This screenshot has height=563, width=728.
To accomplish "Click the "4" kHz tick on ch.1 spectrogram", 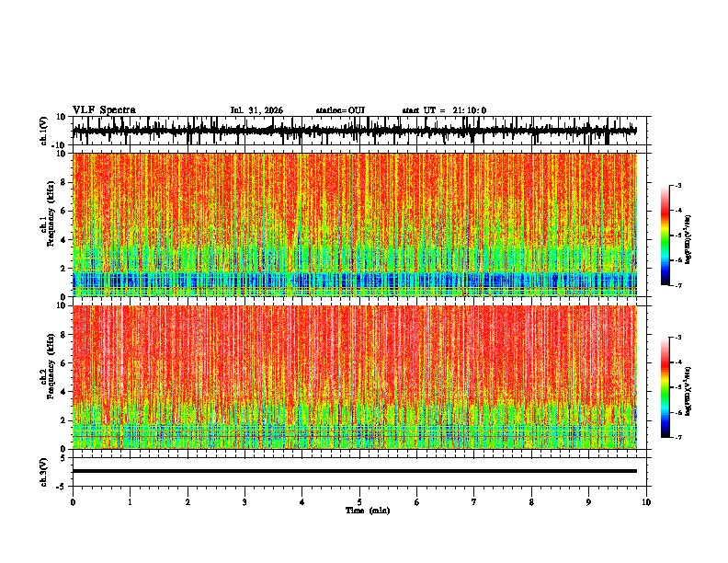I will click(x=64, y=240).
